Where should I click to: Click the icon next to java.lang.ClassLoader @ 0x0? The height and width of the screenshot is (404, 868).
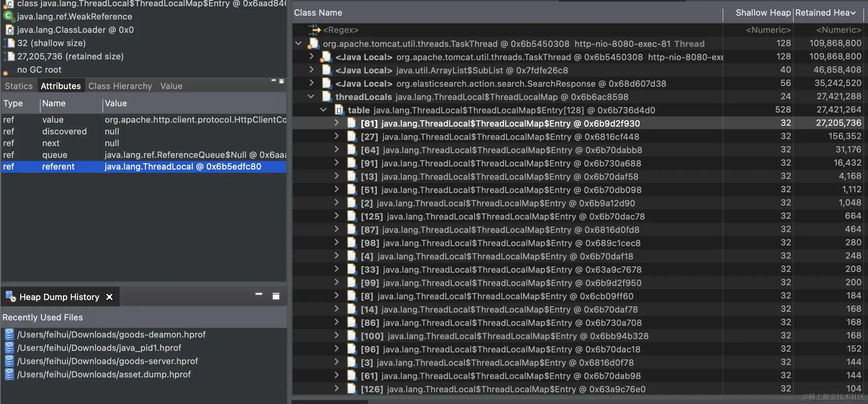[x=10, y=30]
